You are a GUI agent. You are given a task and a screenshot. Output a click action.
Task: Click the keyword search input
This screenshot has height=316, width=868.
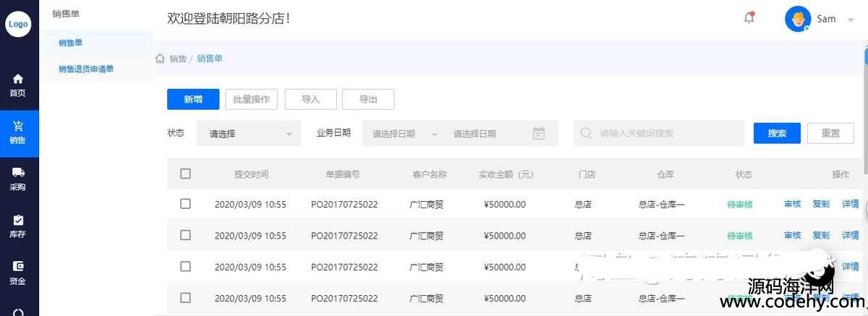point(659,133)
